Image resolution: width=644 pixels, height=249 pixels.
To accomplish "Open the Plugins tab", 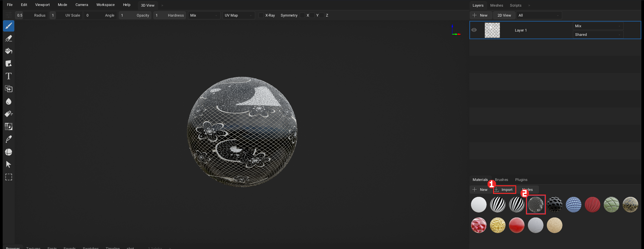I will [x=521, y=180].
